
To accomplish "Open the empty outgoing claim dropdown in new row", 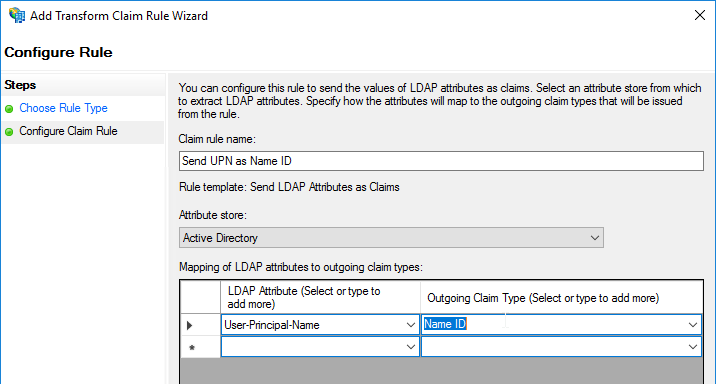I will [693, 347].
